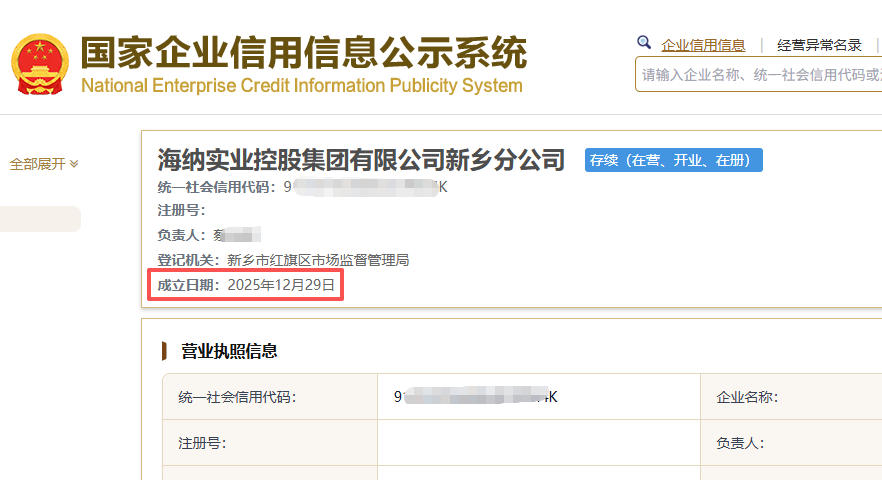Open the 企业信用信息 tab
This screenshot has height=480, width=882.
click(x=703, y=45)
